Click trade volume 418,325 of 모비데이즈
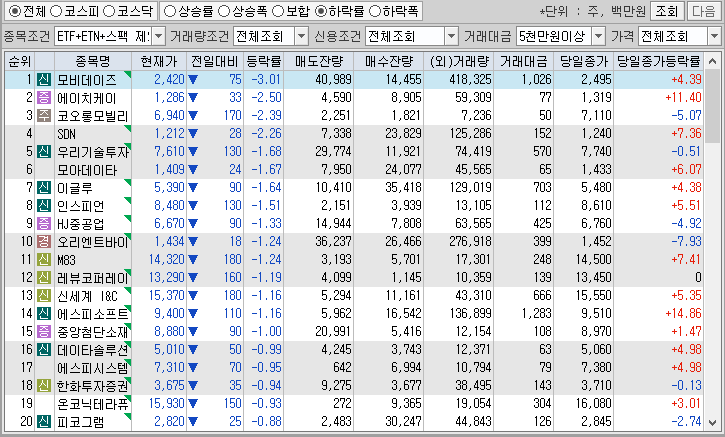Image resolution: width=725 pixels, height=437 pixels. tap(470, 80)
